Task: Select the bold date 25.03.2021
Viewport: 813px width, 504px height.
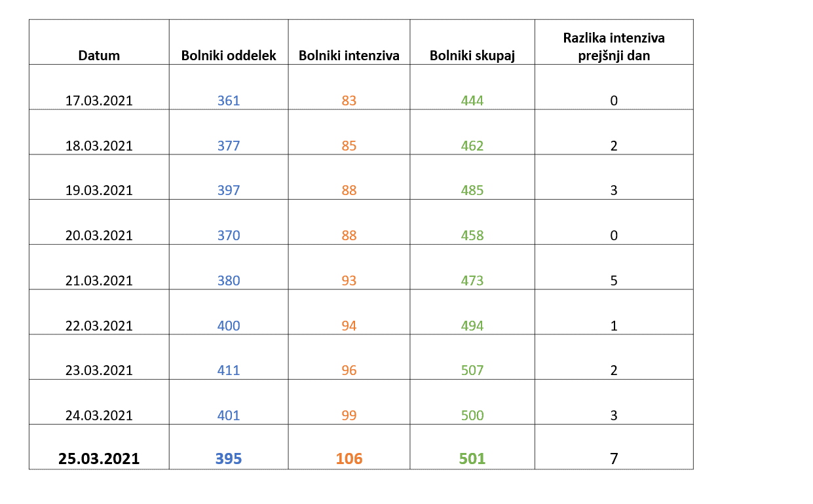Action: pyautogui.click(x=99, y=459)
